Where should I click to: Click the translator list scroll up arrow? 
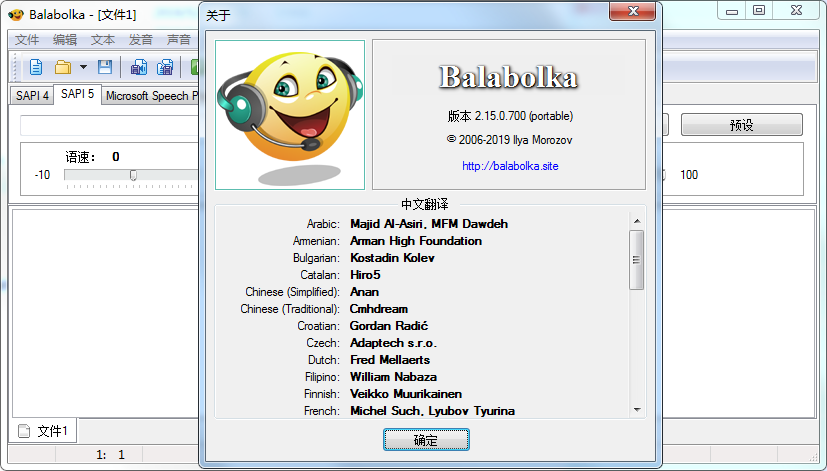point(637,221)
